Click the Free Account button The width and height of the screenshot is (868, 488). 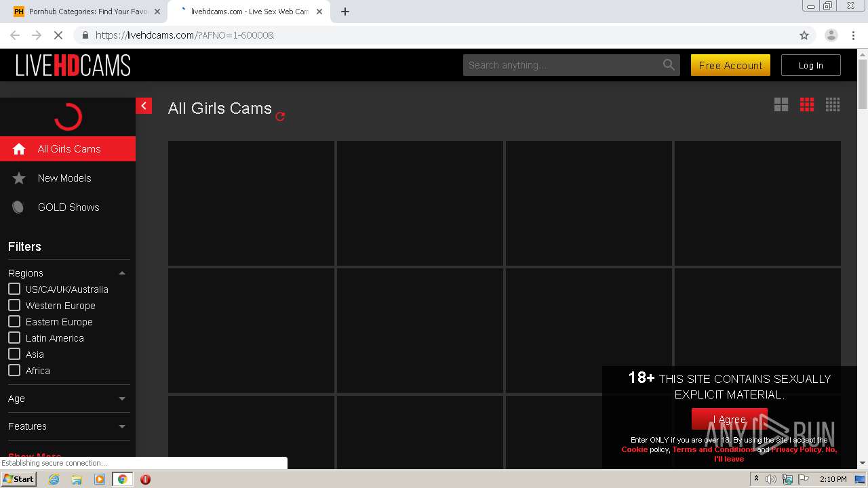point(730,65)
